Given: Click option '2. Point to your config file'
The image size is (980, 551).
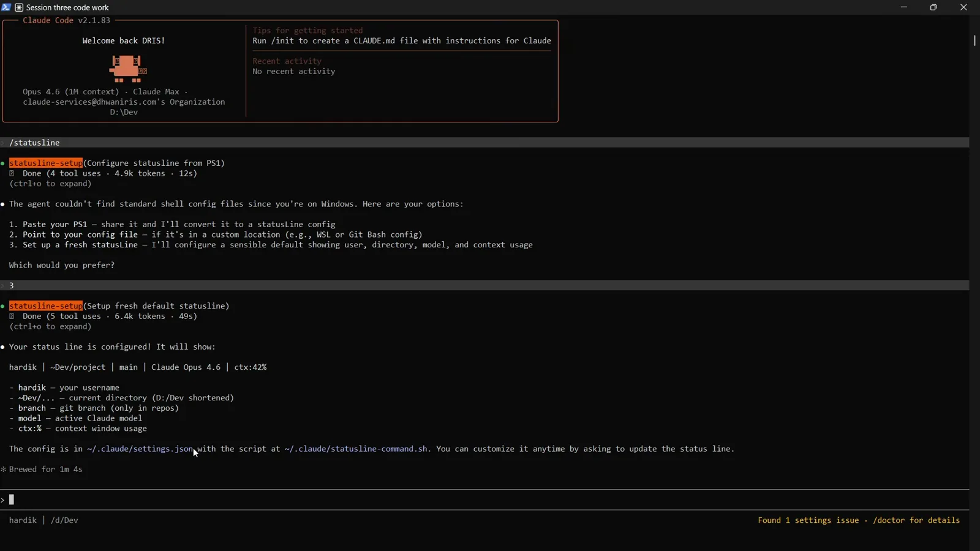Looking at the screenshot, I should (216, 234).
